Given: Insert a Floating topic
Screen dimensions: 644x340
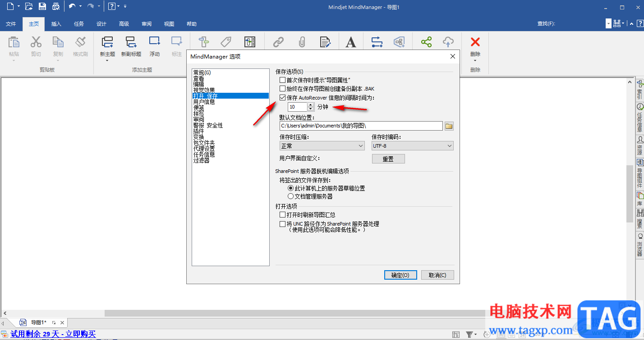Looking at the screenshot, I should (x=155, y=41).
